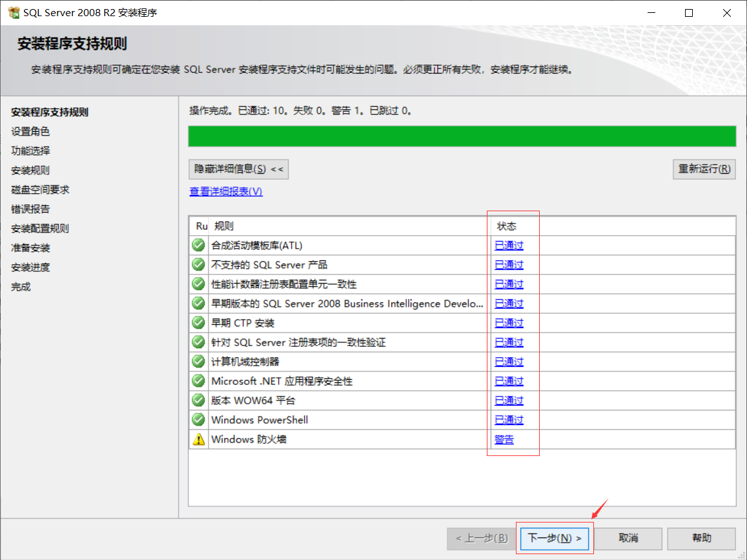
Task: Click rule text 针对 SQL Server 注册表项的一致性验证
Action: (x=298, y=343)
